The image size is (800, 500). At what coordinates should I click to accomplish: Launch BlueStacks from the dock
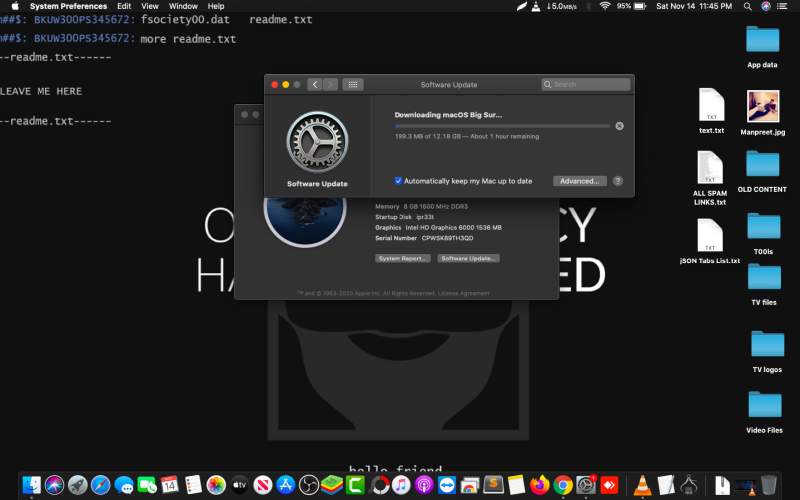click(332, 485)
